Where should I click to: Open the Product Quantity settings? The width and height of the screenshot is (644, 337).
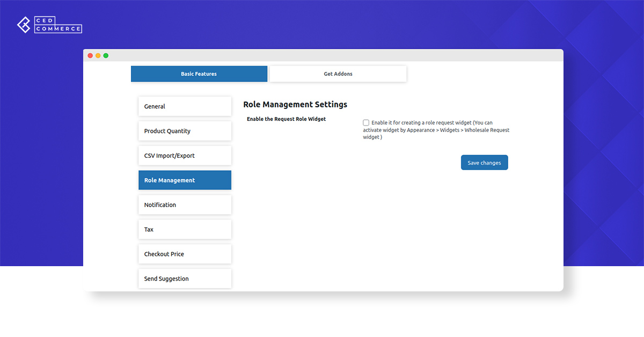pyautogui.click(x=185, y=131)
